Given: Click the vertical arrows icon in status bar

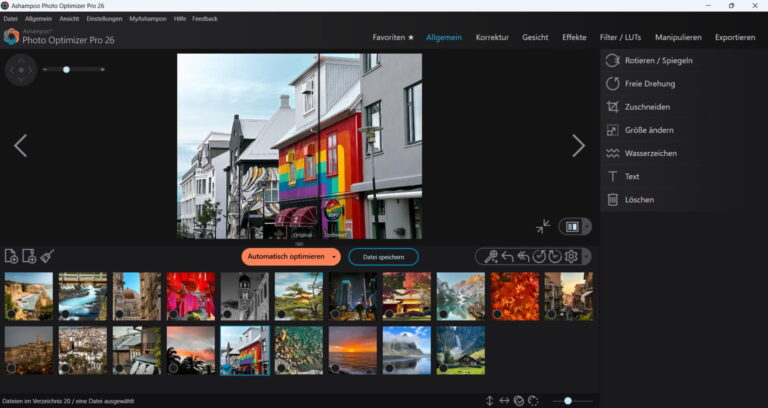Looking at the screenshot, I should [x=489, y=401].
